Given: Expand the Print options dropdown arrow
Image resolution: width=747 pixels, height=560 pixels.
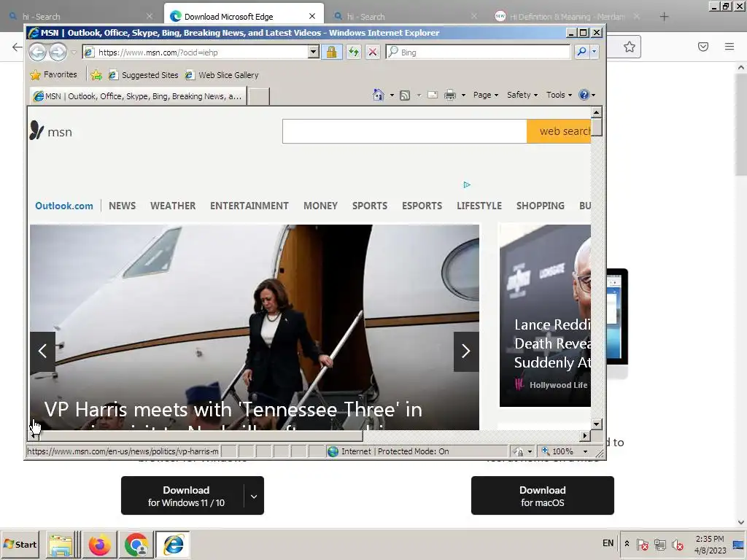Looking at the screenshot, I should 463,95.
